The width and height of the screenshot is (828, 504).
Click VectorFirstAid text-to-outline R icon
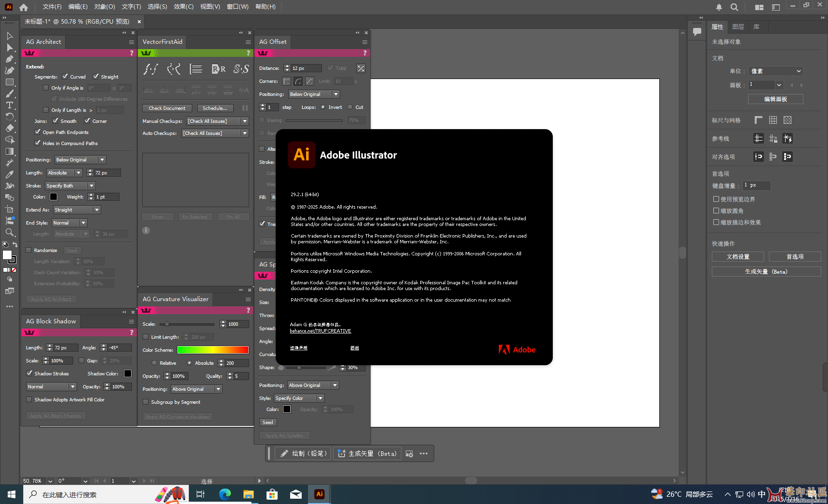(x=219, y=69)
